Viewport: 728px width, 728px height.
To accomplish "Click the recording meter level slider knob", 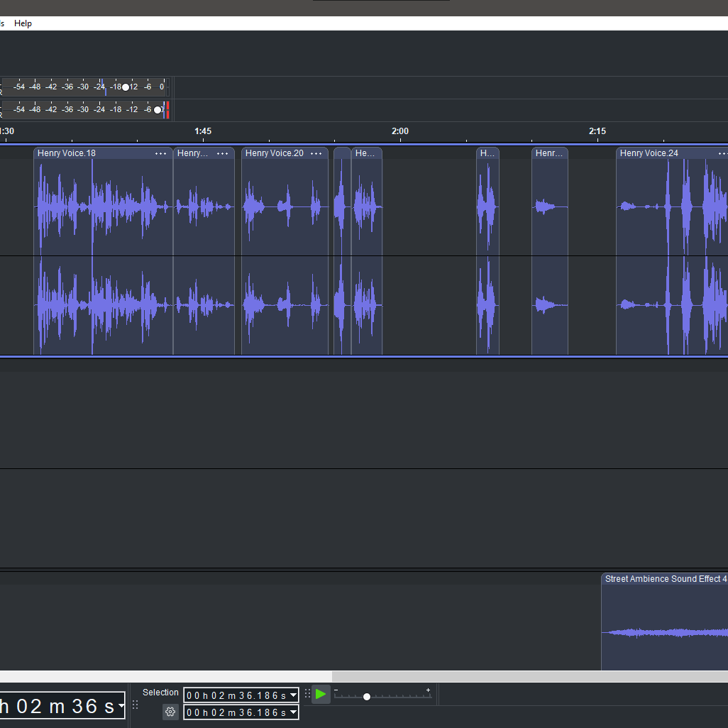I will click(x=126, y=87).
